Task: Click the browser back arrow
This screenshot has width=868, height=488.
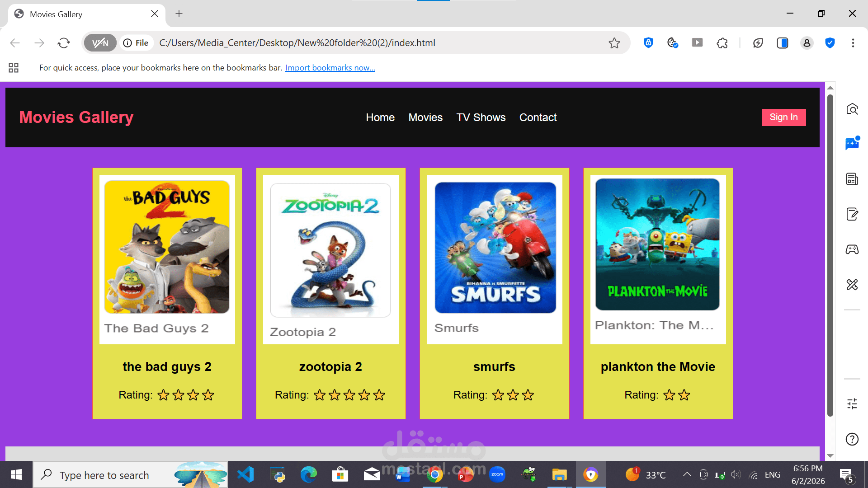Action: pos(15,43)
